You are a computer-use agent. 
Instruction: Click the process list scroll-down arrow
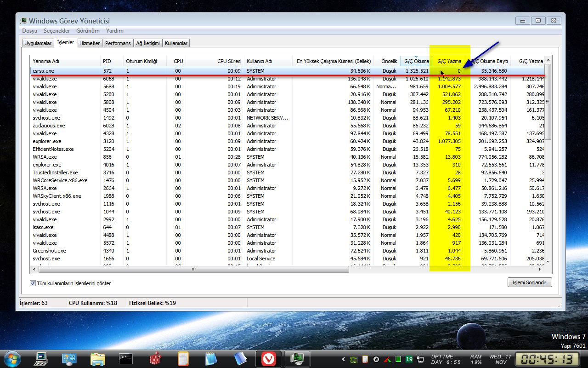[x=548, y=261]
